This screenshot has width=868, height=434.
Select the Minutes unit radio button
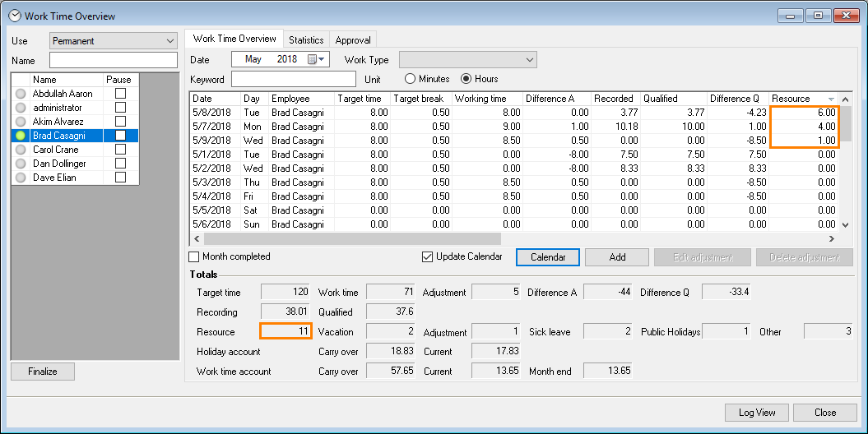pos(410,79)
